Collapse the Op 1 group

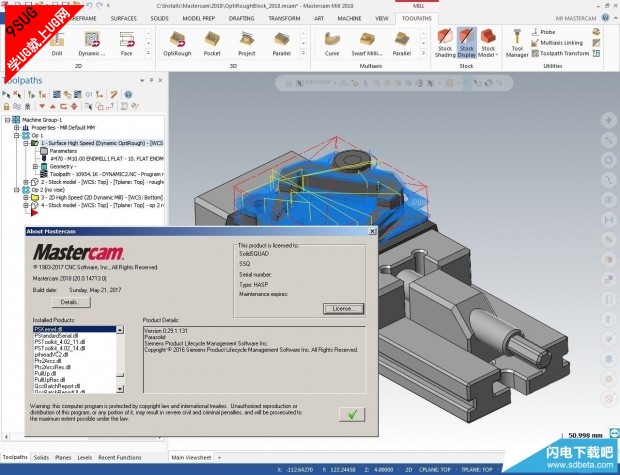click(x=17, y=135)
